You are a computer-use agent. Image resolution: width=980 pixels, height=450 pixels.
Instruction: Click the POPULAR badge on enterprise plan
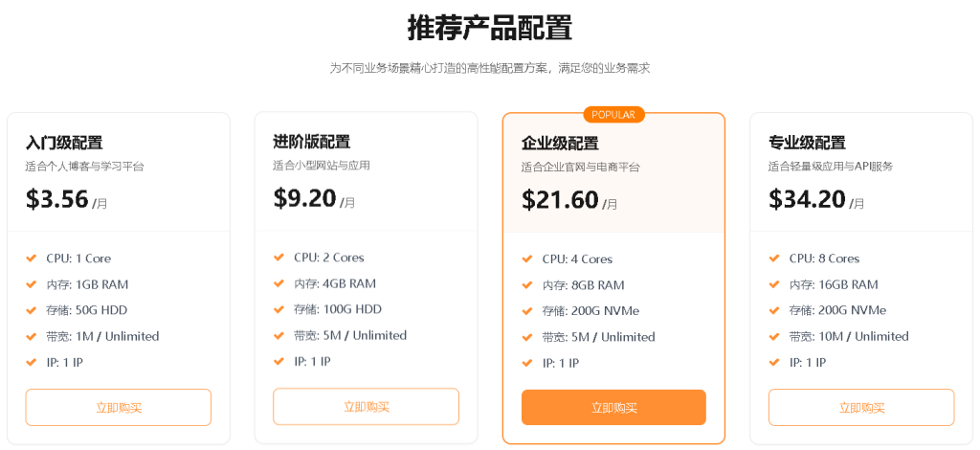pos(613,115)
